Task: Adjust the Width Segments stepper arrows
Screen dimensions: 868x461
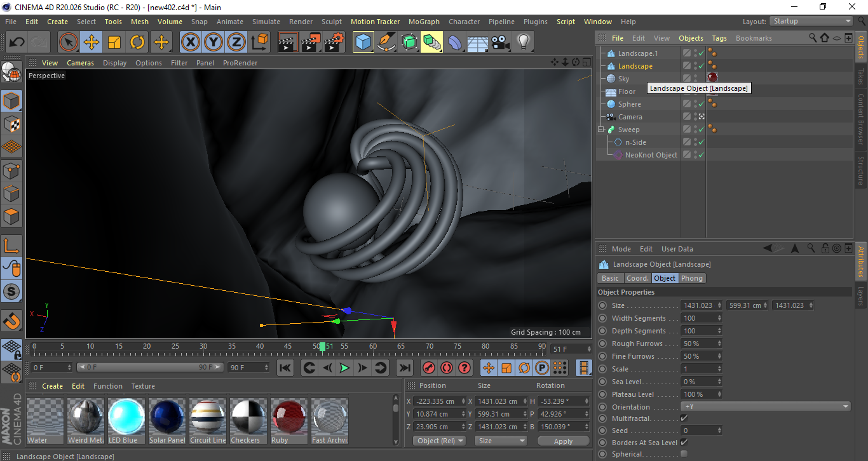Action: click(719, 318)
